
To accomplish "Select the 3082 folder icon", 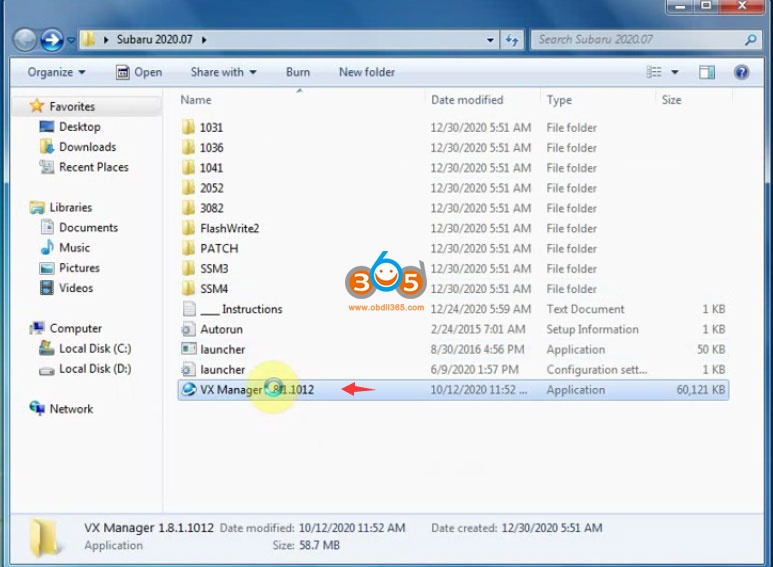I will pos(188,208).
